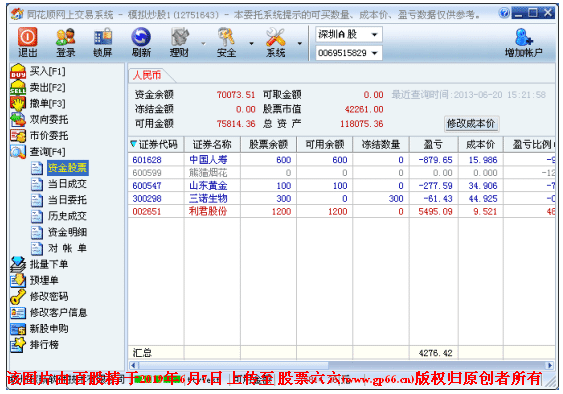This screenshot has width=563, height=394.
Task: Sort by 证券名称 column header
Action: click(x=212, y=144)
